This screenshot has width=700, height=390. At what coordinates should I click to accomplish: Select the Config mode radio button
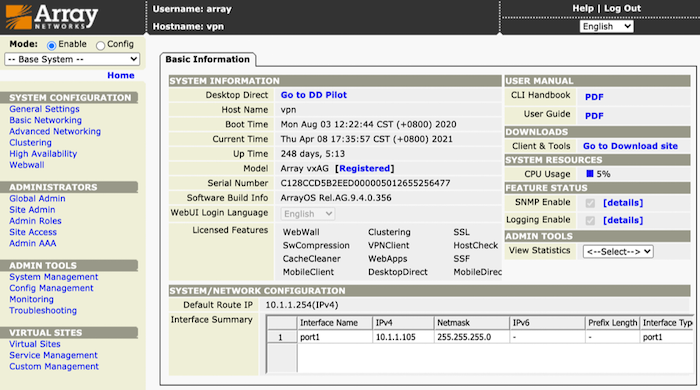click(x=100, y=45)
